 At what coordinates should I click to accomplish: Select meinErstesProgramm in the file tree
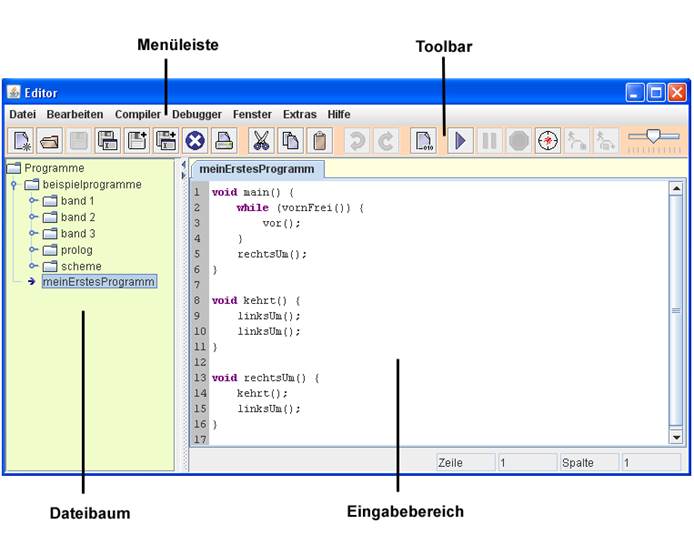pyautogui.click(x=98, y=282)
